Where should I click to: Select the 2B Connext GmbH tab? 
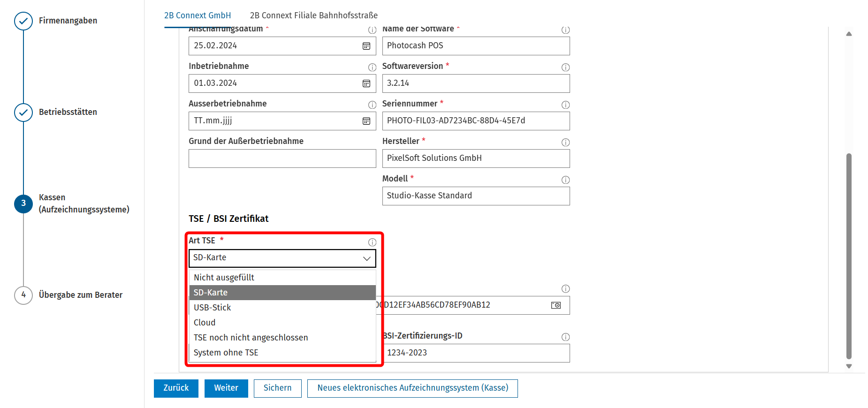coord(198,15)
